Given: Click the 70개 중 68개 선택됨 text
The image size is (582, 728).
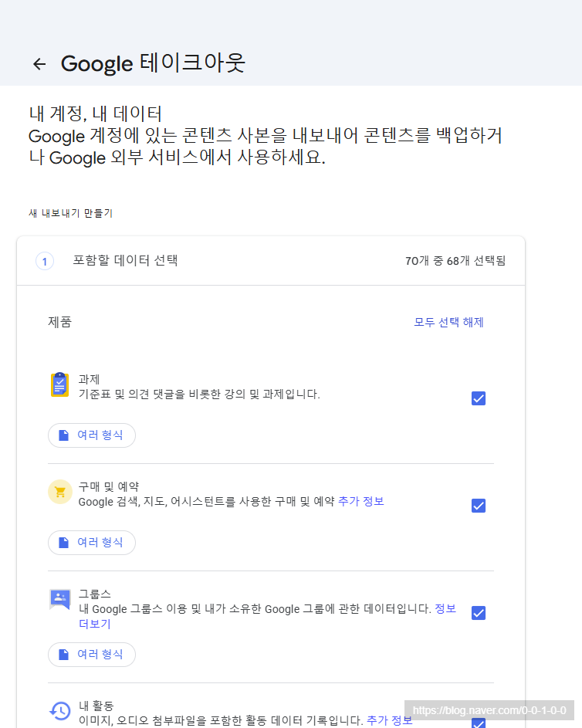Looking at the screenshot, I should pyautogui.click(x=455, y=261).
